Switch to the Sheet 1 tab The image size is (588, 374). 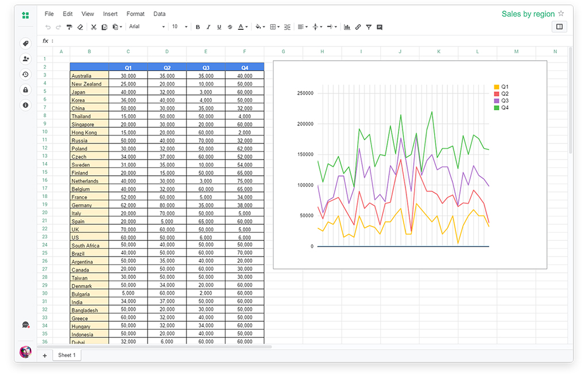click(67, 355)
